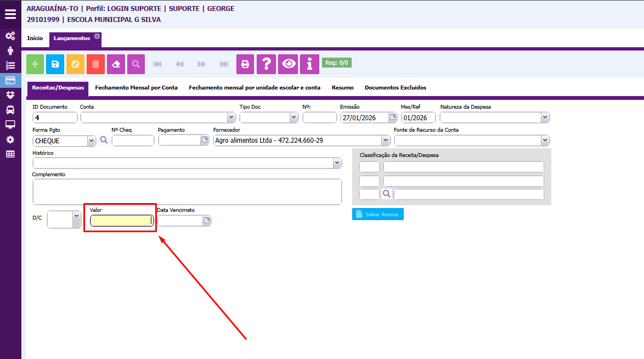Click the green add new record button
This screenshot has height=359, width=644.
point(35,64)
